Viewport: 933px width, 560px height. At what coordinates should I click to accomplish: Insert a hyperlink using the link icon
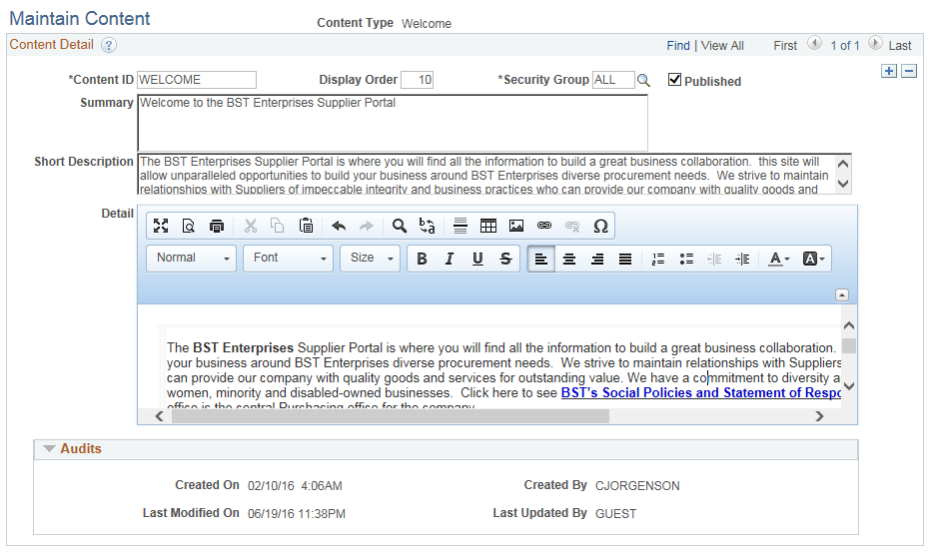(x=543, y=226)
